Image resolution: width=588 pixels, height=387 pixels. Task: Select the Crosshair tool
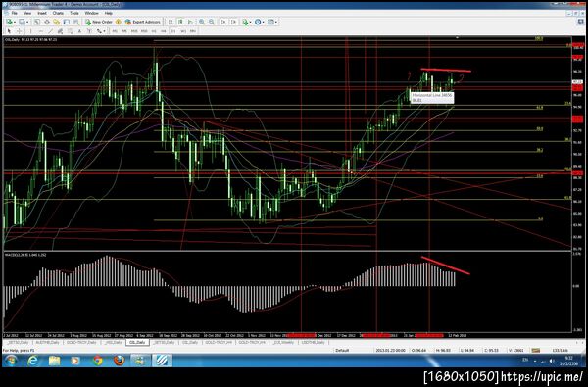(19, 31)
